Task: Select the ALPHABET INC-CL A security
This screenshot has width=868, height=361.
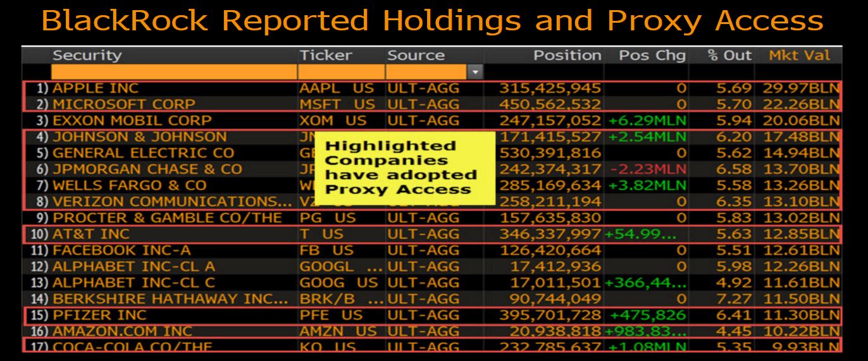Action: pyautogui.click(x=133, y=267)
